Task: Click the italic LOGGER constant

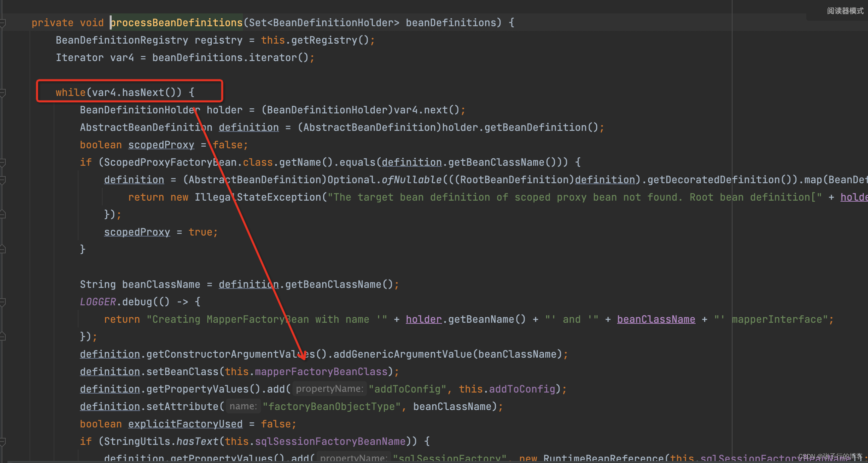Action: 98,302
